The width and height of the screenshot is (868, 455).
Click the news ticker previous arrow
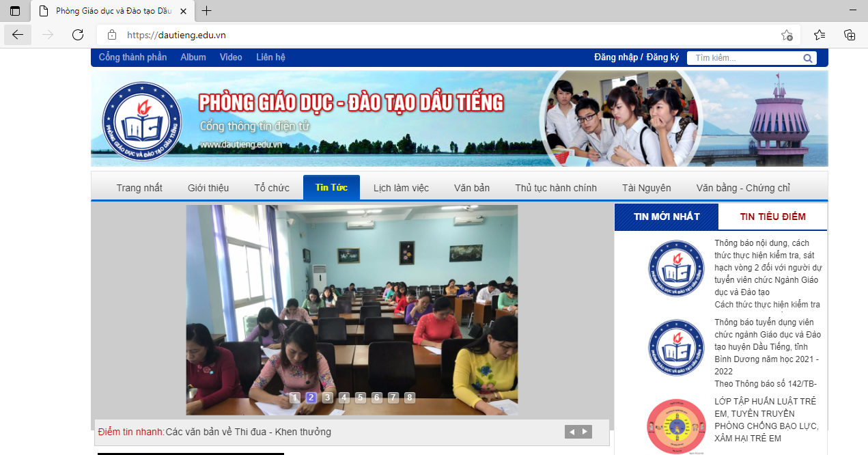tap(572, 432)
